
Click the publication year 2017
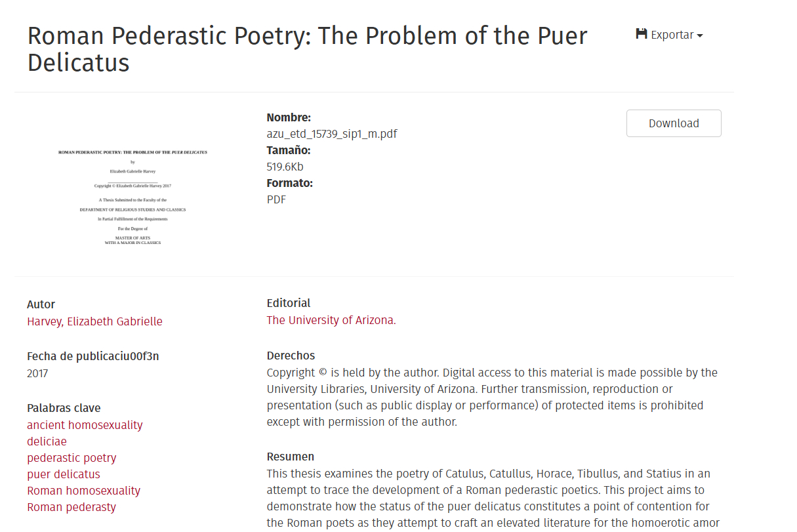(37, 373)
